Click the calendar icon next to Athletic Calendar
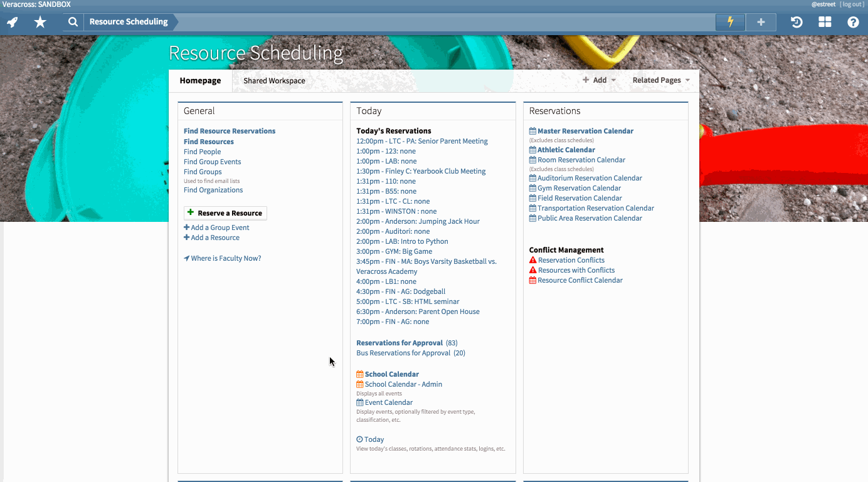 point(532,149)
